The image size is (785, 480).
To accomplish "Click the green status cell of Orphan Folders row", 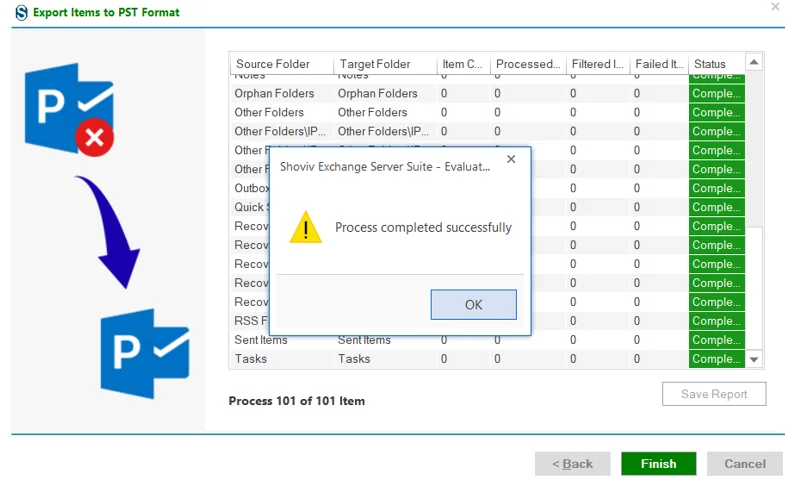I will click(x=716, y=94).
